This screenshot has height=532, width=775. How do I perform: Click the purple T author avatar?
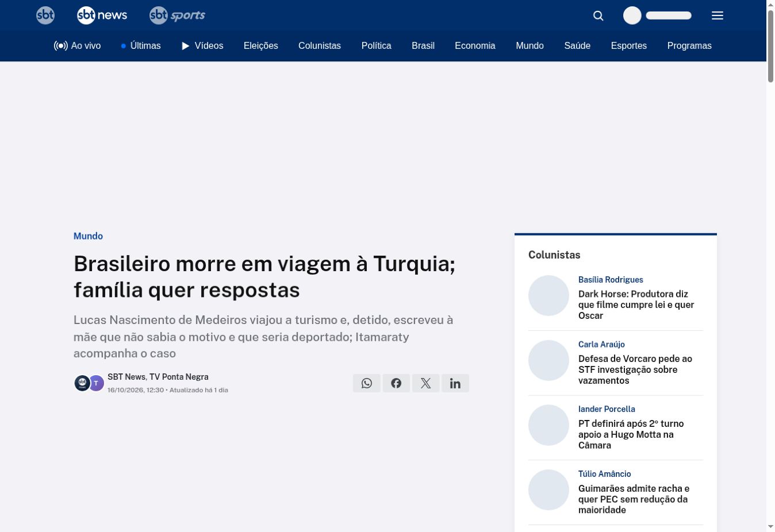click(97, 383)
